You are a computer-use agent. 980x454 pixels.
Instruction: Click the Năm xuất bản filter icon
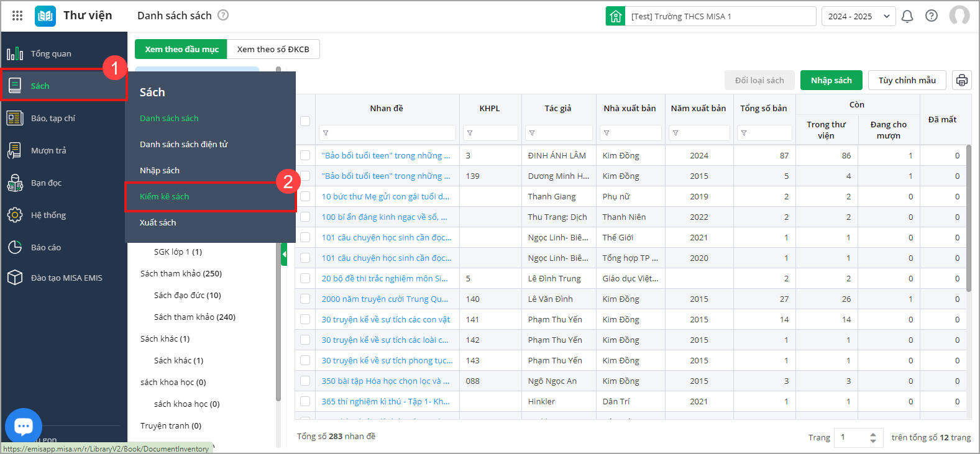pyautogui.click(x=675, y=133)
